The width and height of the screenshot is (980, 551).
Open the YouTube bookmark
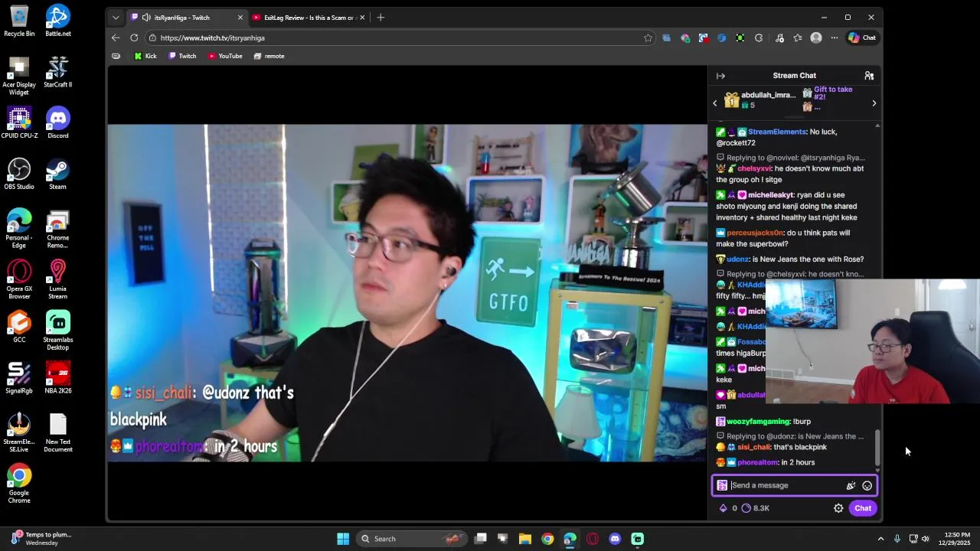225,56
